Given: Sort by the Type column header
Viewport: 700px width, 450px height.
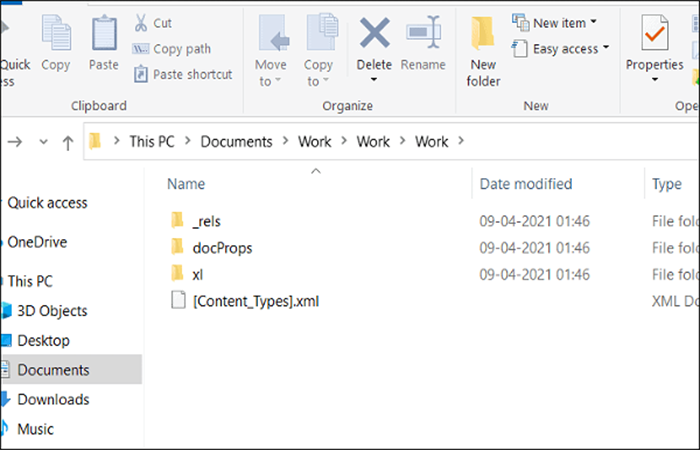Looking at the screenshot, I should point(667,184).
